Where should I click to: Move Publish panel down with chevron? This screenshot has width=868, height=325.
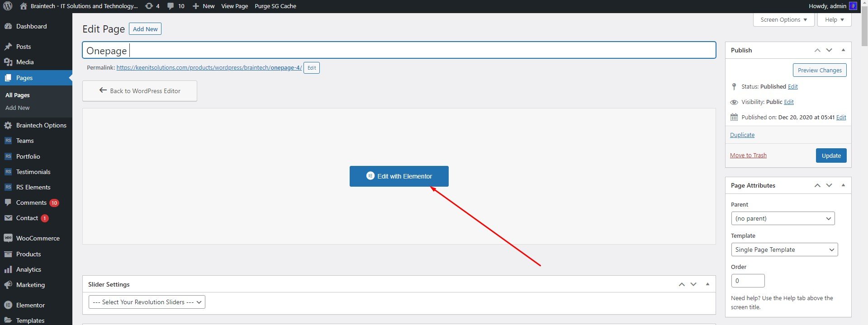829,50
